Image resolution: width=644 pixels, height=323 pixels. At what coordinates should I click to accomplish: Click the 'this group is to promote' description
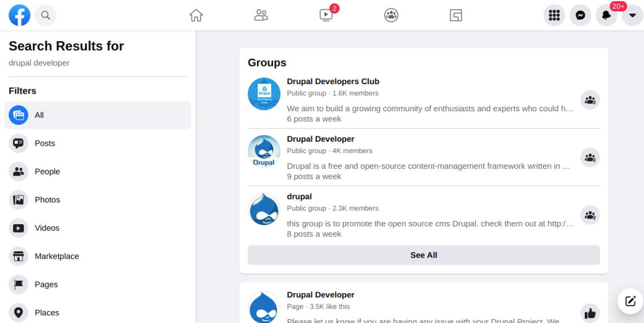tap(430, 223)
